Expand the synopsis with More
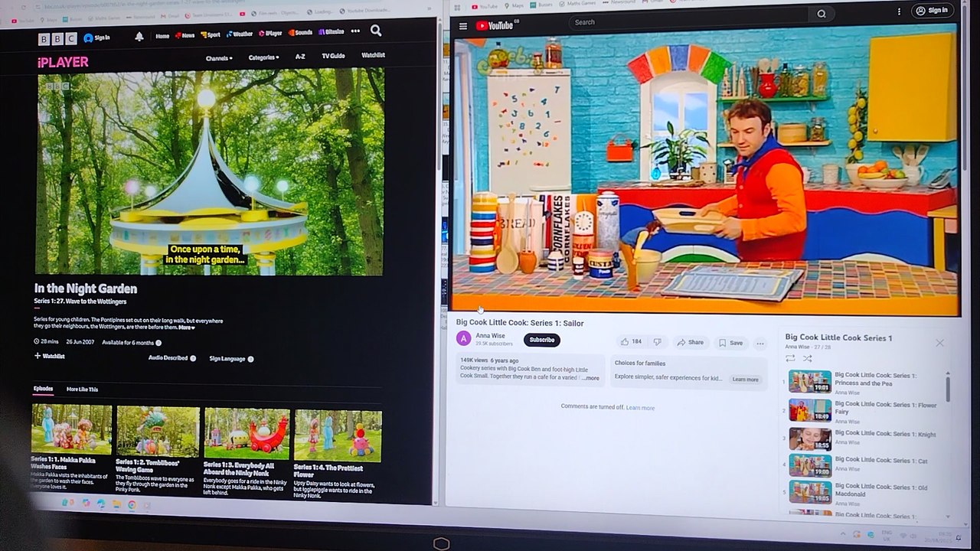 (187, 328)
